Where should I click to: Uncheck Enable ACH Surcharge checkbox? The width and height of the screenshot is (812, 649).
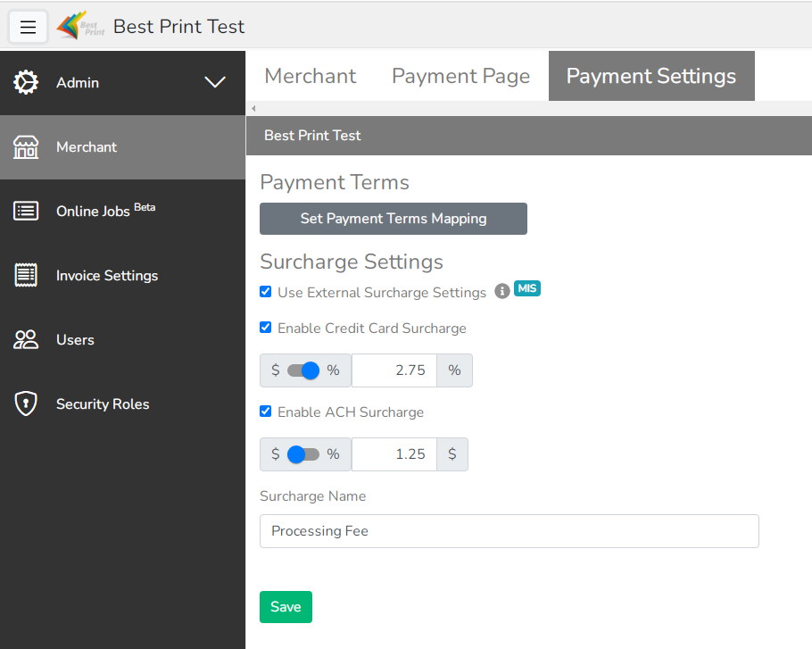(x=266, y=412)
